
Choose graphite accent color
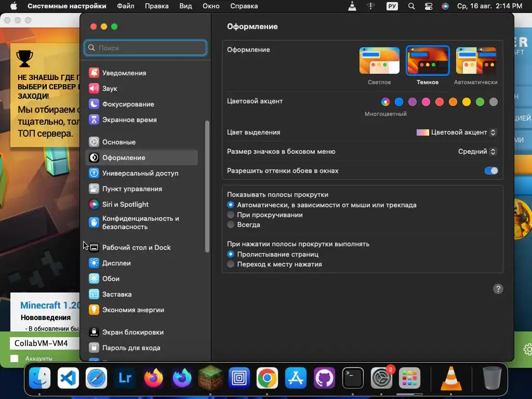(x=494, y=102)
